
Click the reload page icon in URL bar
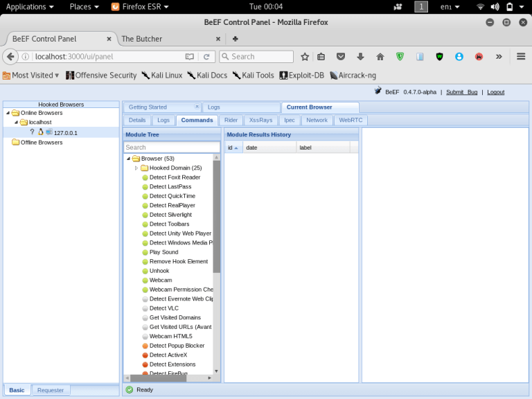click(206, 57)
